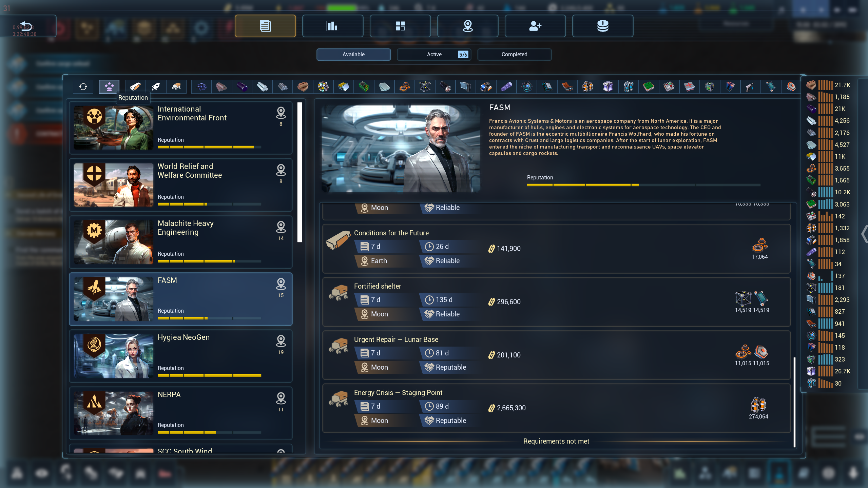Click the back arrow return icon

click(x=26, y=26)
